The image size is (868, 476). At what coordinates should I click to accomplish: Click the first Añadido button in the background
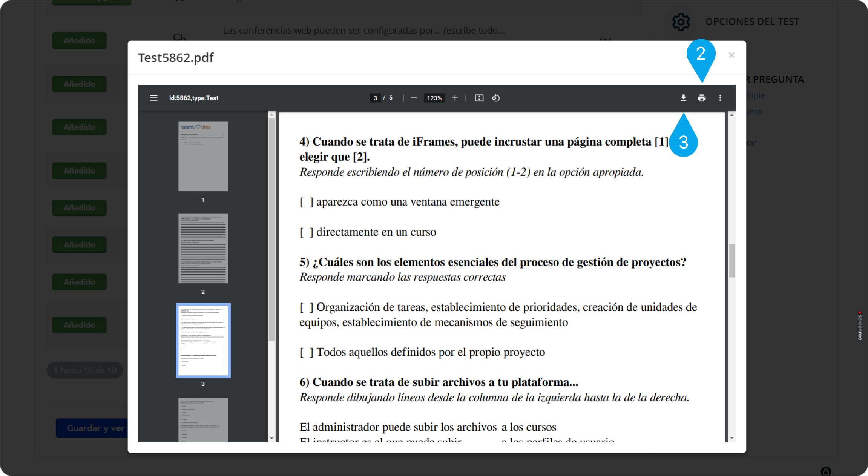pos(79,41)
